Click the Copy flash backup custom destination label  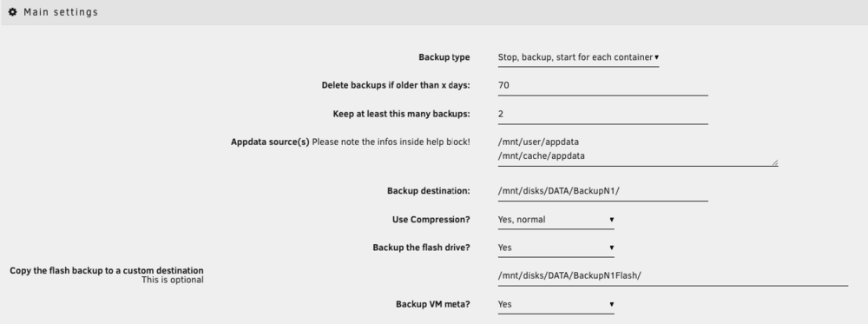[106, 271]
